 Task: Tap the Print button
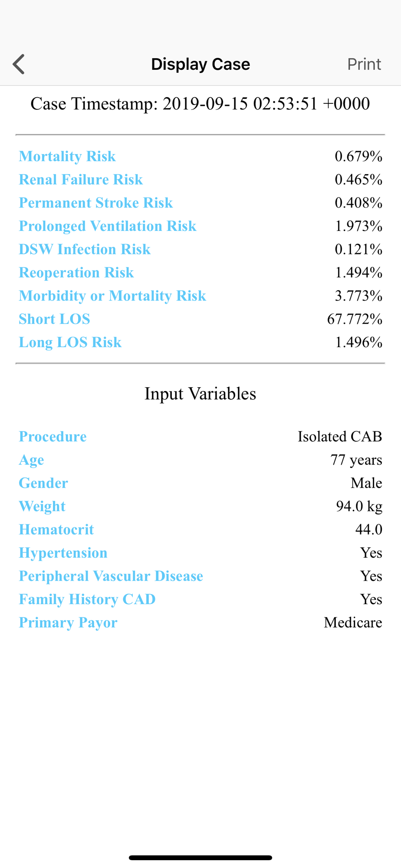pyautogui.click(x=364, y=64)
